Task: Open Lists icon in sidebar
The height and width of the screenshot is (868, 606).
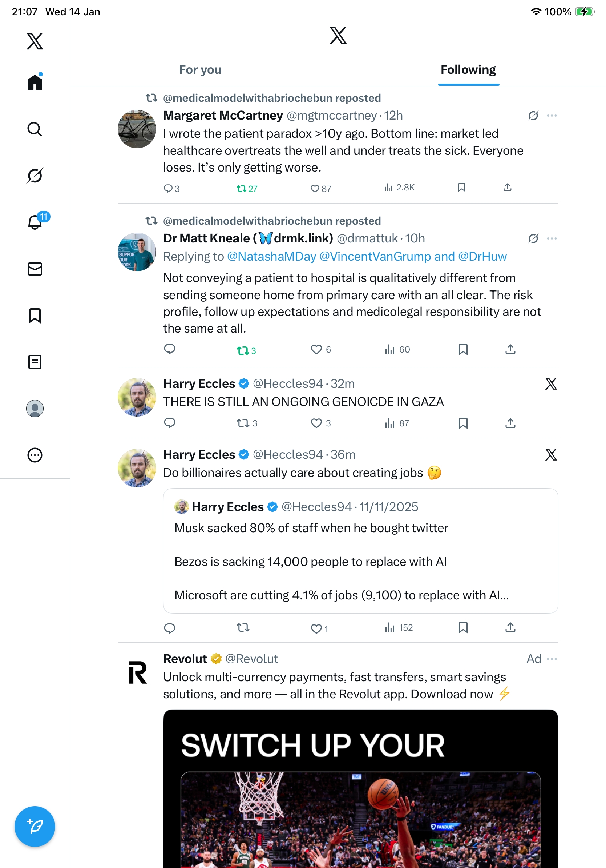Action: (35, 362)
